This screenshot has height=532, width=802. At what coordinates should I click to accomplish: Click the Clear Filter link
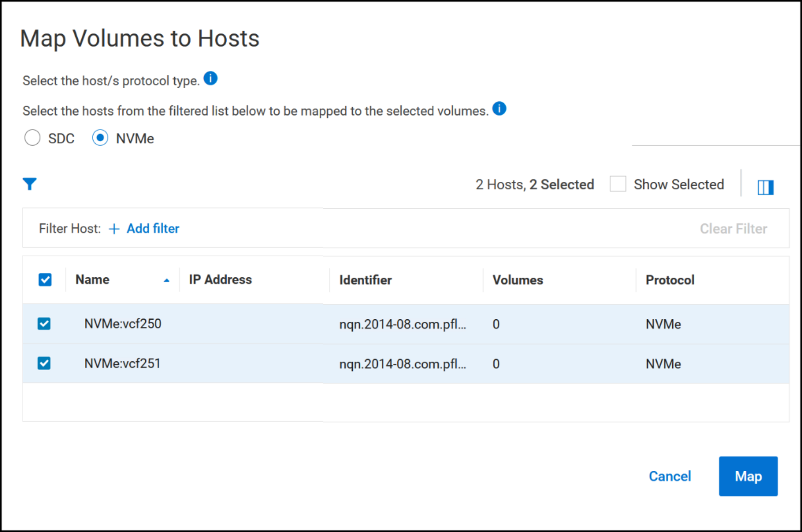(x=733, y=229)
